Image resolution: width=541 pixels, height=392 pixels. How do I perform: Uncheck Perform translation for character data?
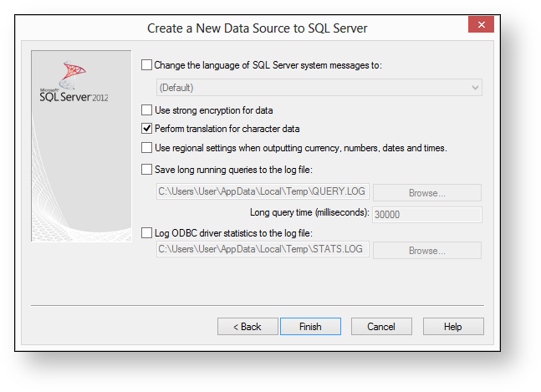click(148, 129)
